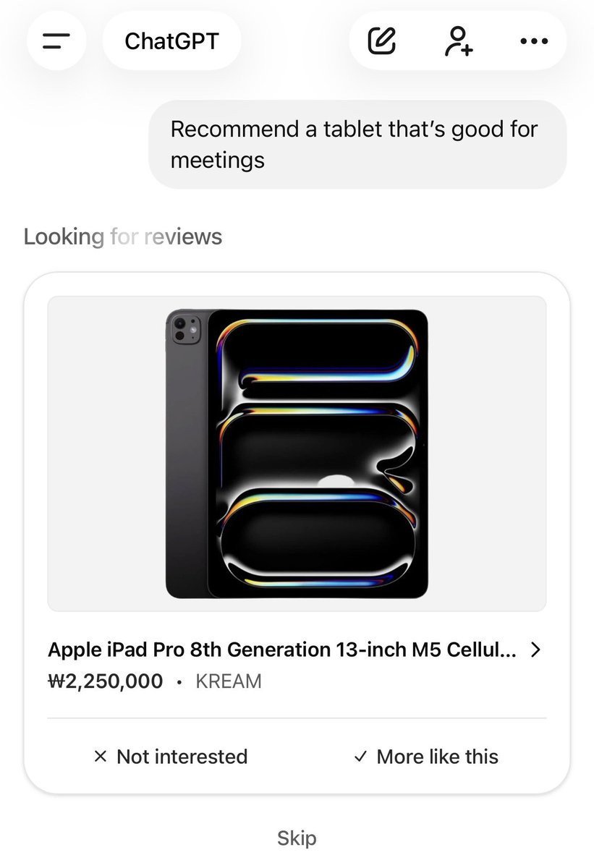594x868 pixels.
Task: Open ChatGPT model selector pill
Action: [171, 41]
